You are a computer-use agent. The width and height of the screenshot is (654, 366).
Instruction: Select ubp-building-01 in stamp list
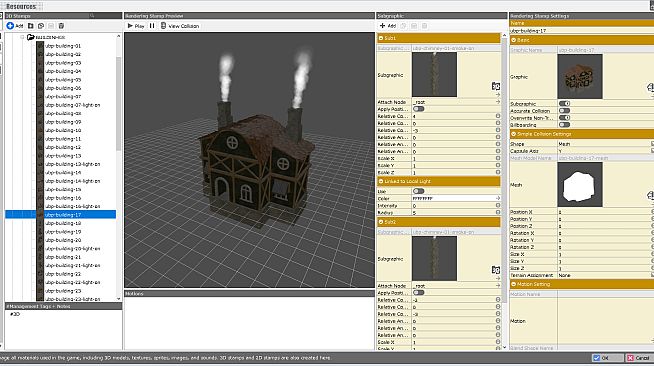tap(63, 46)
